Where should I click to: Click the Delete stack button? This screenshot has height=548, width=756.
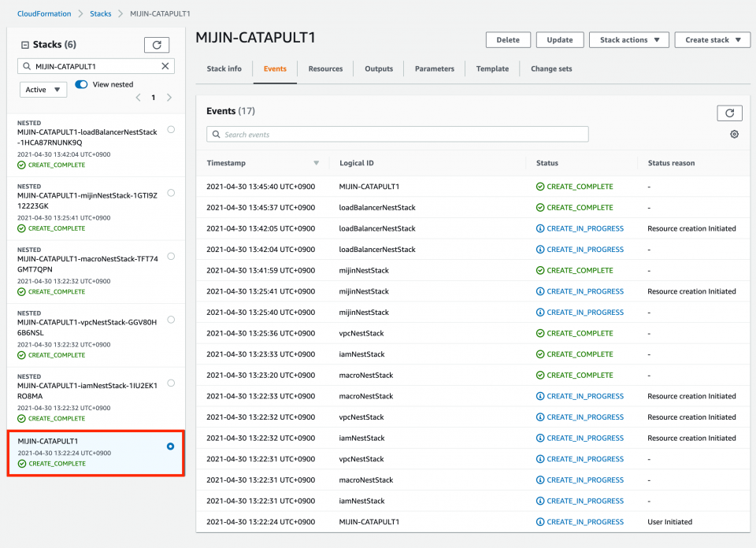(x=508, y=40)
